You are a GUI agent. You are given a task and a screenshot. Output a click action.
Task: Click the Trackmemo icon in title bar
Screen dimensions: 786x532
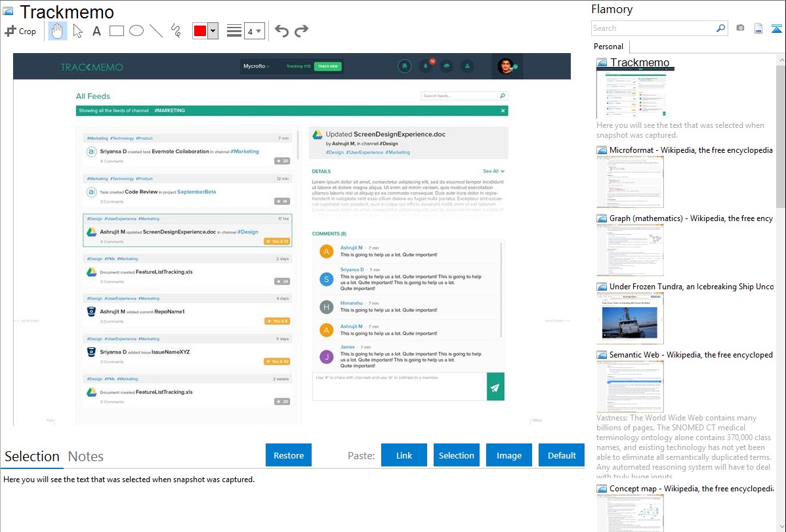coord(8,11)
